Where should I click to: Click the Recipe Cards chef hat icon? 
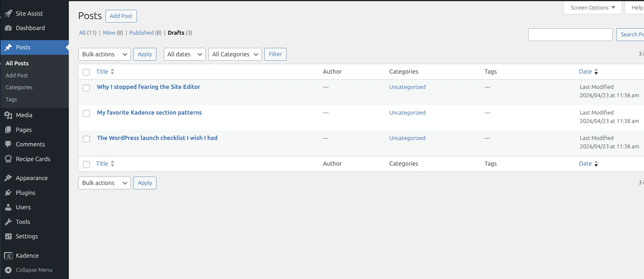pyautogui.click(x=8, y=159)
